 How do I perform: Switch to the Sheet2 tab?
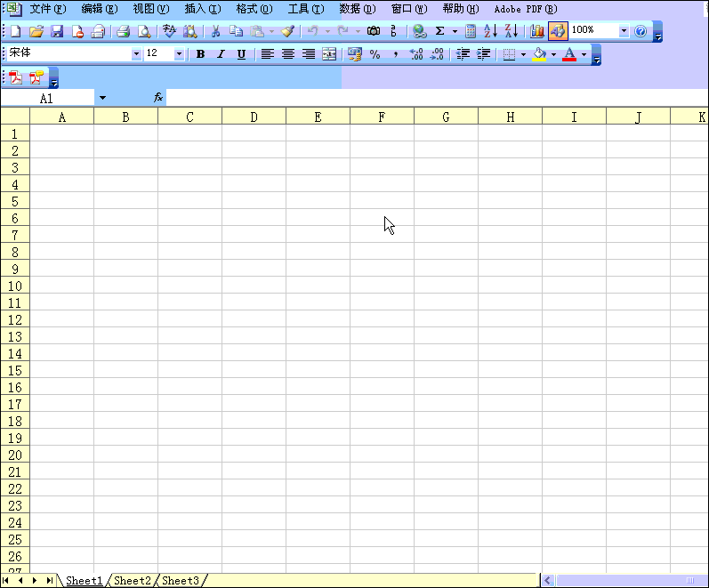pyautogui.click(x=132, y=580)
